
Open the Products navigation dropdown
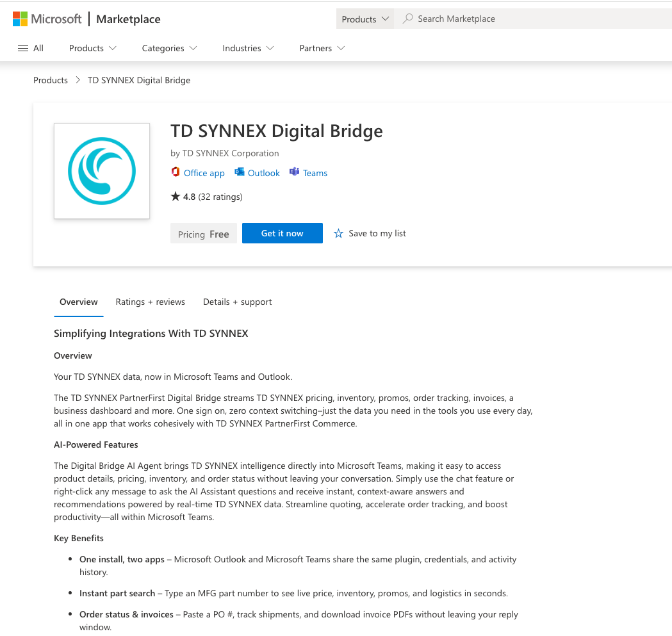(x=93, y=48)
